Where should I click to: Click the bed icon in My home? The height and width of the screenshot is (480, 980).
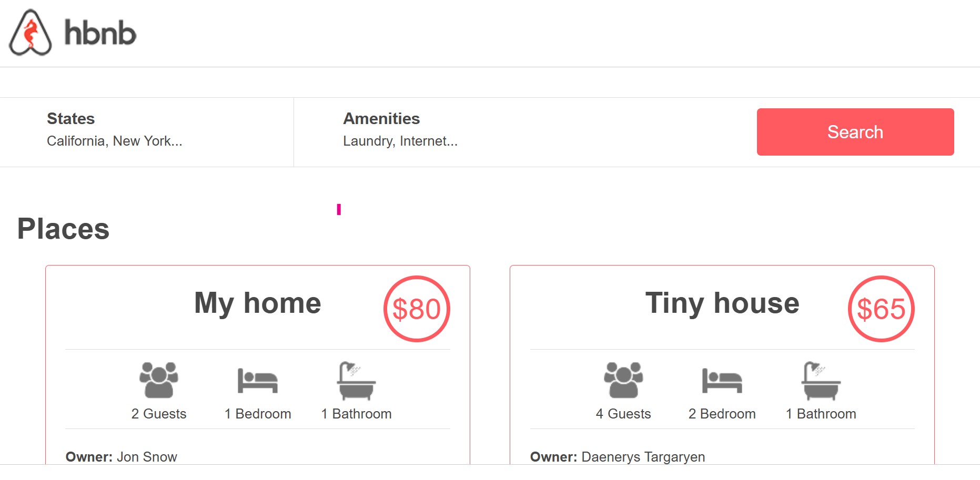click(257, 381)
